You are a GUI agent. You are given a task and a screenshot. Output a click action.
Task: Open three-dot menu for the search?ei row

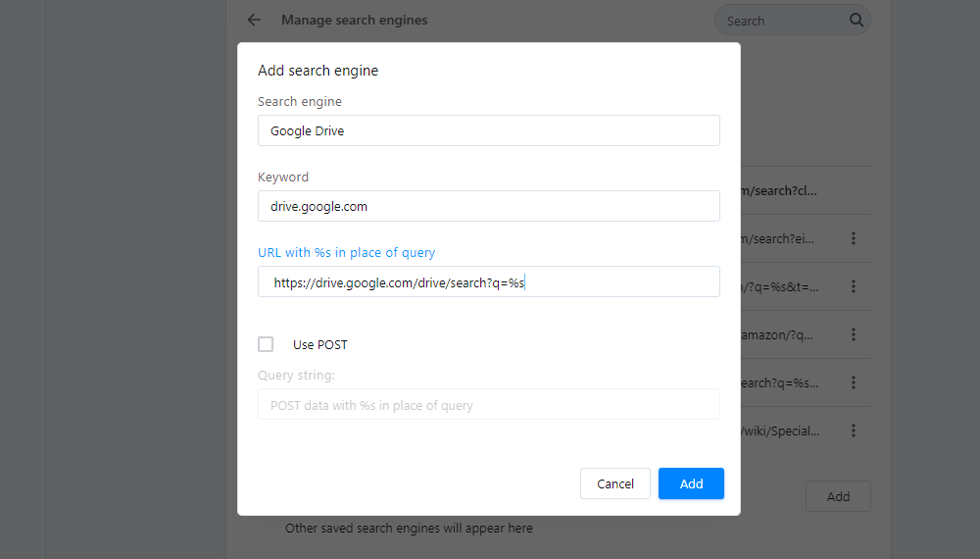(x=854, y=238)
